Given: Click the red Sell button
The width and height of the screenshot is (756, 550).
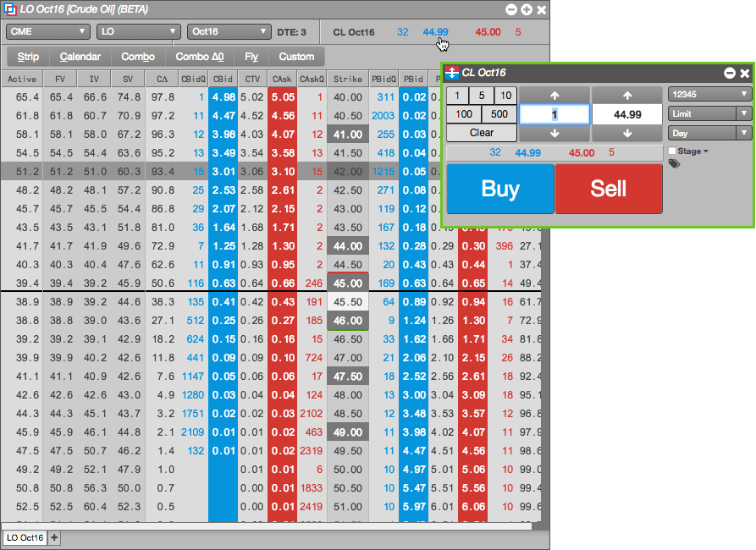Looking at the screenshot, I should coord(609,189).
